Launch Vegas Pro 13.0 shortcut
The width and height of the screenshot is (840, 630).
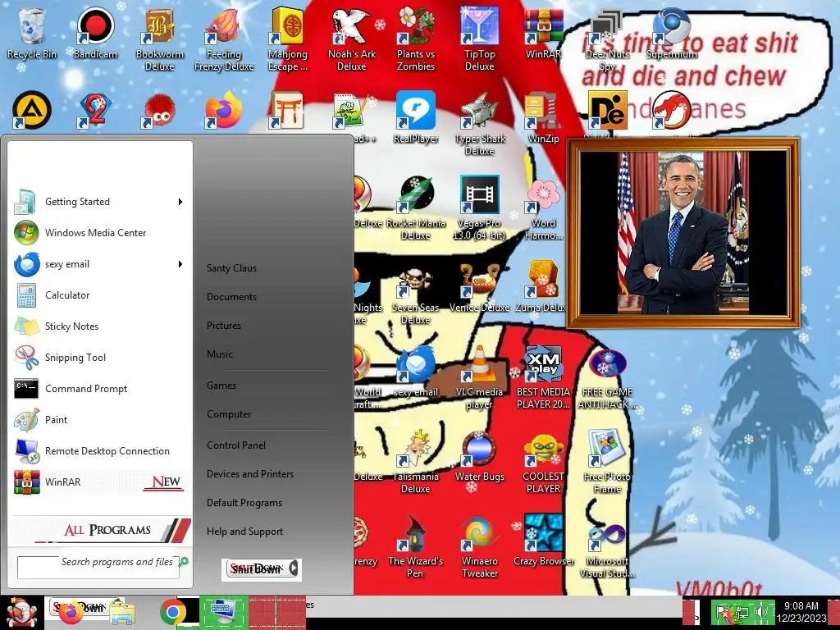pyautogui.click(x=479, y=209)
